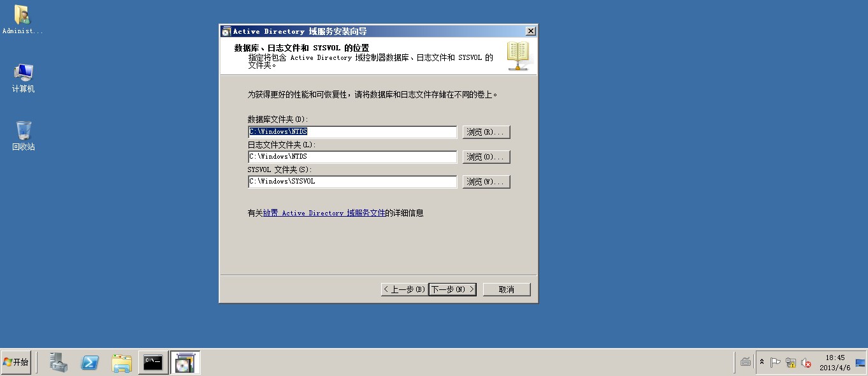
Task: Click the 数据库文件夹 path input field
Action: tap(352, 132)
